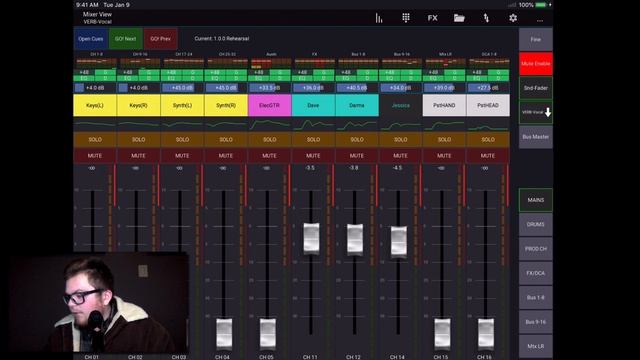Viewport: 640px width, 360px height.
Task: Click the Jessica channel fader knob
Action: pyautogui.click(x=399, y=242)
